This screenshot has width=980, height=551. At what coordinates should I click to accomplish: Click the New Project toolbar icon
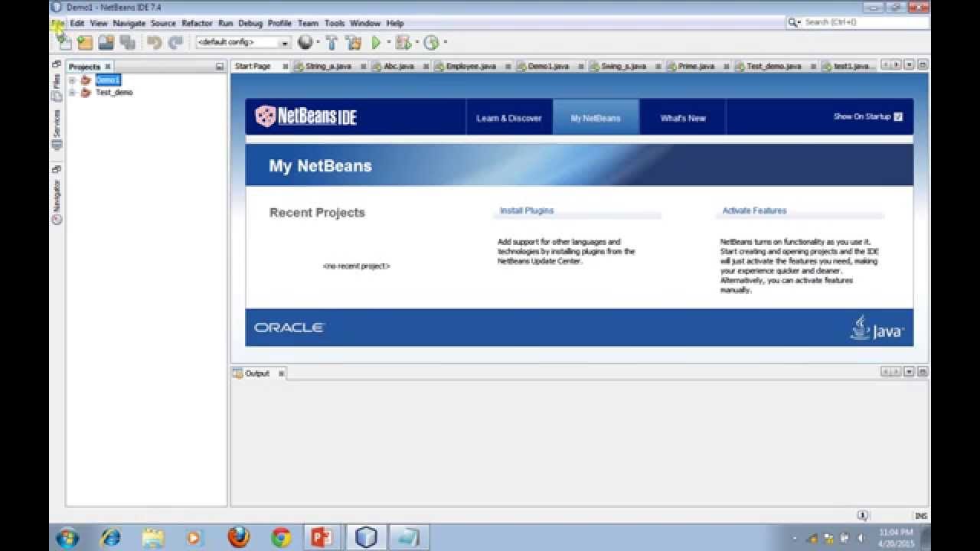tap(85, 43)
